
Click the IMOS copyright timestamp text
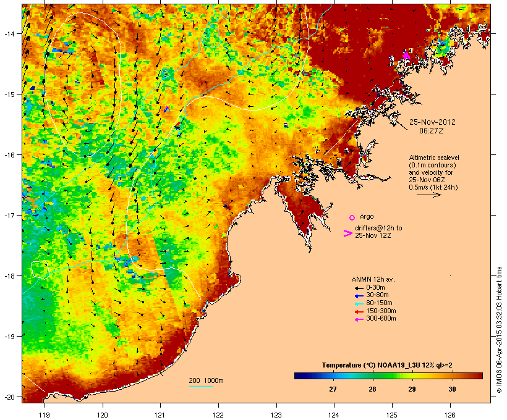click(x=499, y=330)
